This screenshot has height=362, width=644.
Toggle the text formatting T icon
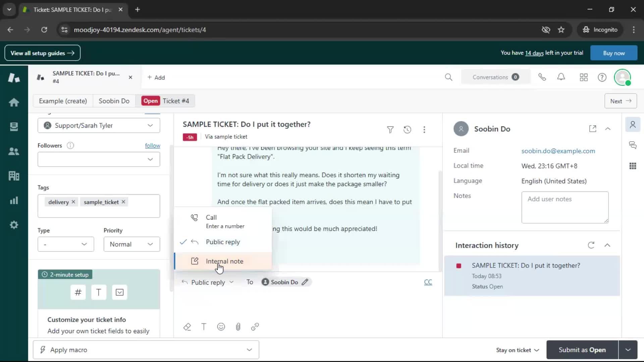pos(204,327)
